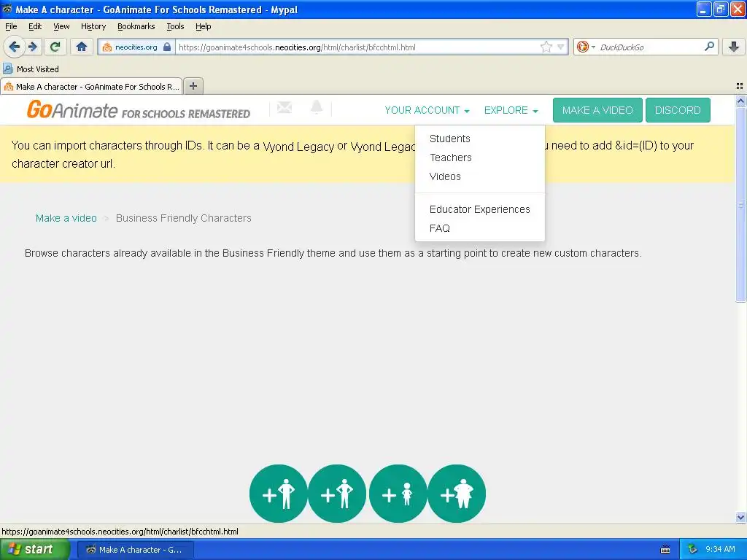Click the URL address field
747x560 pixels.
[x=357, y=47]
